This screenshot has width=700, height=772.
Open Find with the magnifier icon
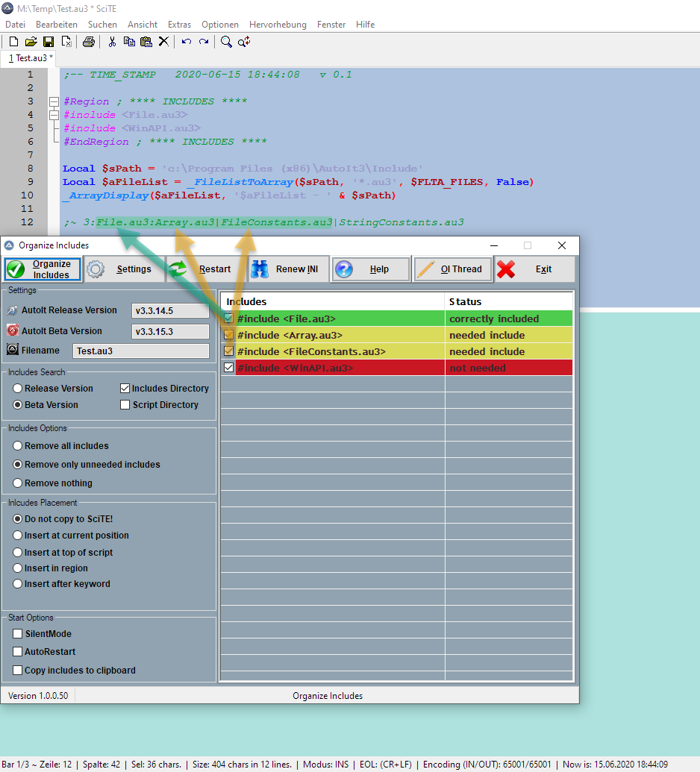coord(226,42)
